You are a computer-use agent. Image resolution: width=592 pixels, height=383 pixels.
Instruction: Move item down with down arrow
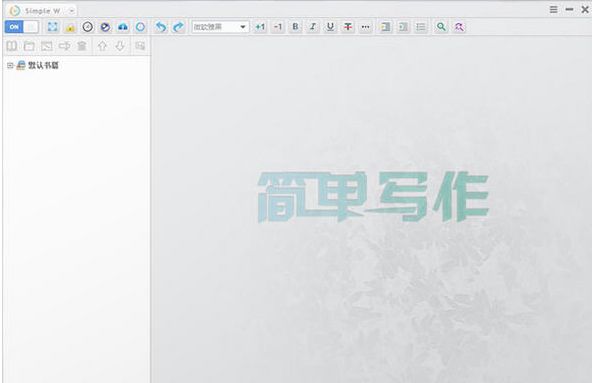120,46
